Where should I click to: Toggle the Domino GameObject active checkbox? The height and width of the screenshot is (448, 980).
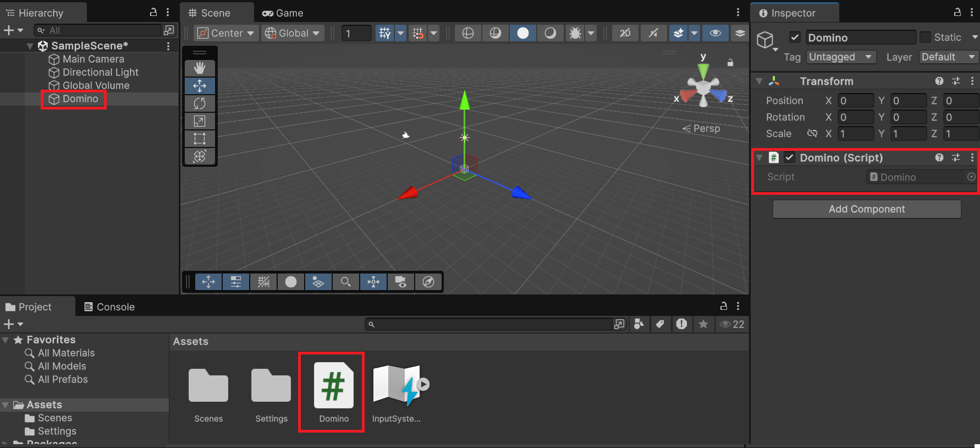click(795, 37)
